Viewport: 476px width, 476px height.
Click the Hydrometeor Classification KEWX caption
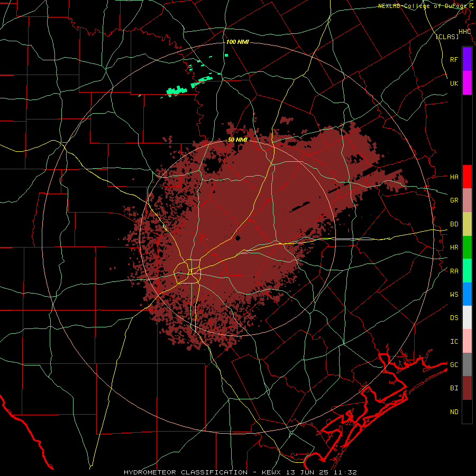[240, 472]
